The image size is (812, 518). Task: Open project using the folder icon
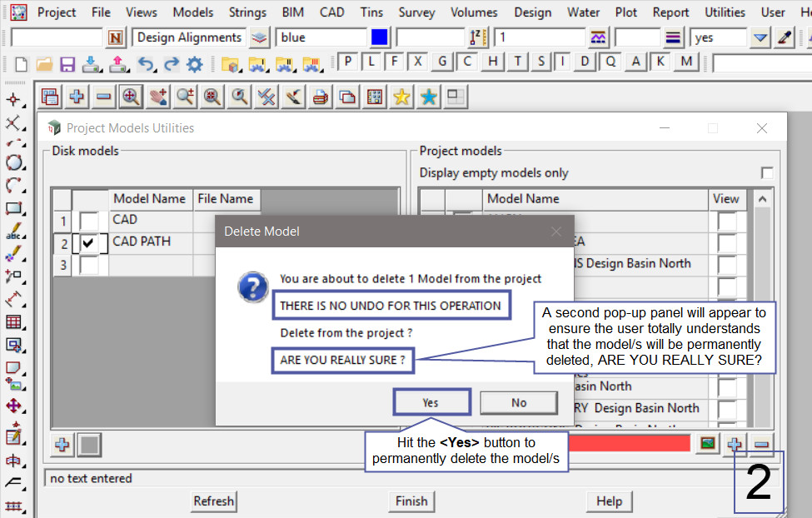[x=44, y=64]
